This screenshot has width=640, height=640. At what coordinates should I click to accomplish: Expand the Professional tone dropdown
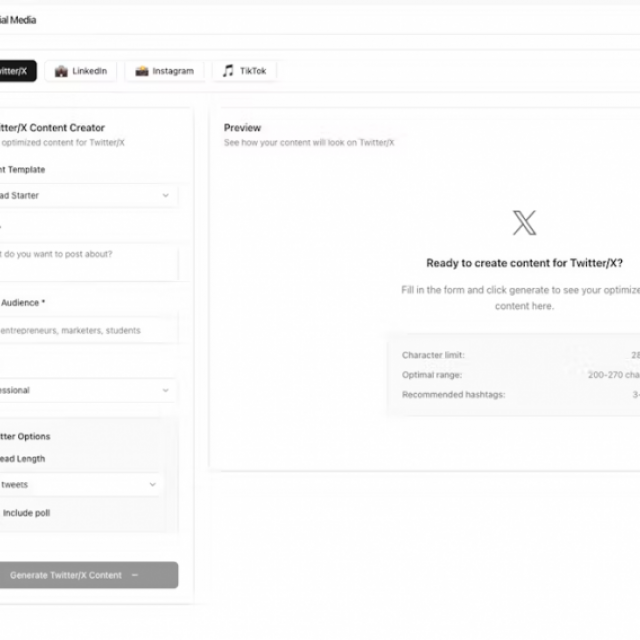click(88, 390)
